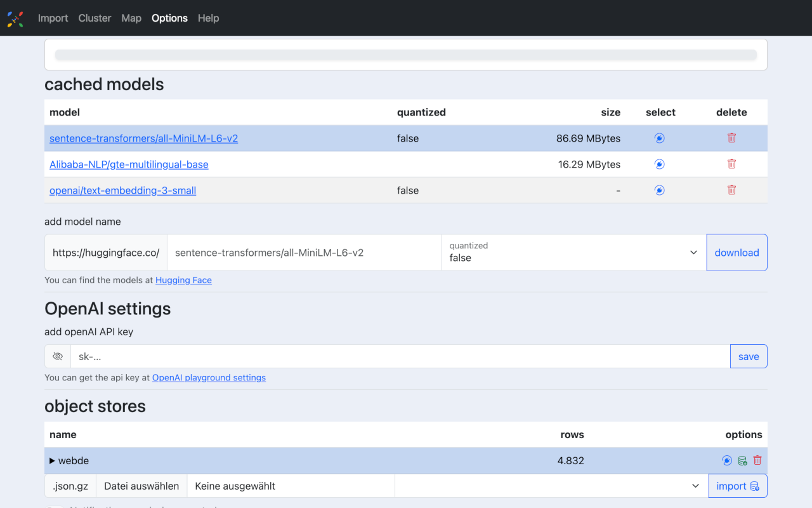The image size is (812, 508).
Task: Delete the all-MiniLM-L6-v2 cached model
Action: [731, 138]
